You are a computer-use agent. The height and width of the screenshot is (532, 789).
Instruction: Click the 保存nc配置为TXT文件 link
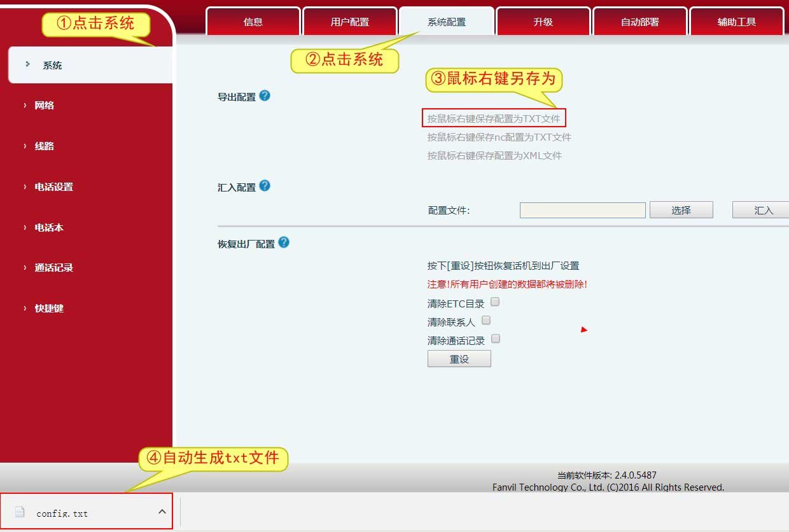pyautogui.click(x=499, y=137)
